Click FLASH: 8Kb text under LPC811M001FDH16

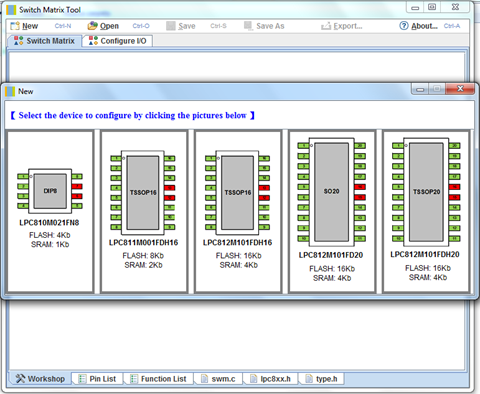click(143, 256)
